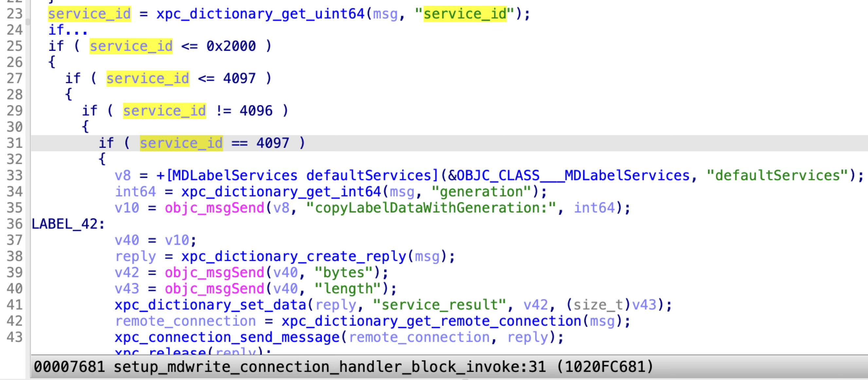This screenshot has height=380, width=868.
Task: Click remote_connection variable on line 42
Action: (185, 321)
